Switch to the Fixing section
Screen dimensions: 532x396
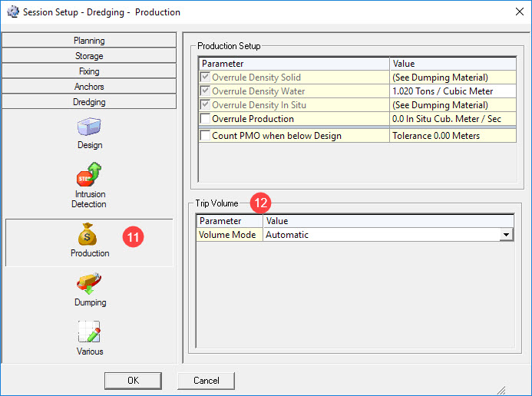point(89,71)
